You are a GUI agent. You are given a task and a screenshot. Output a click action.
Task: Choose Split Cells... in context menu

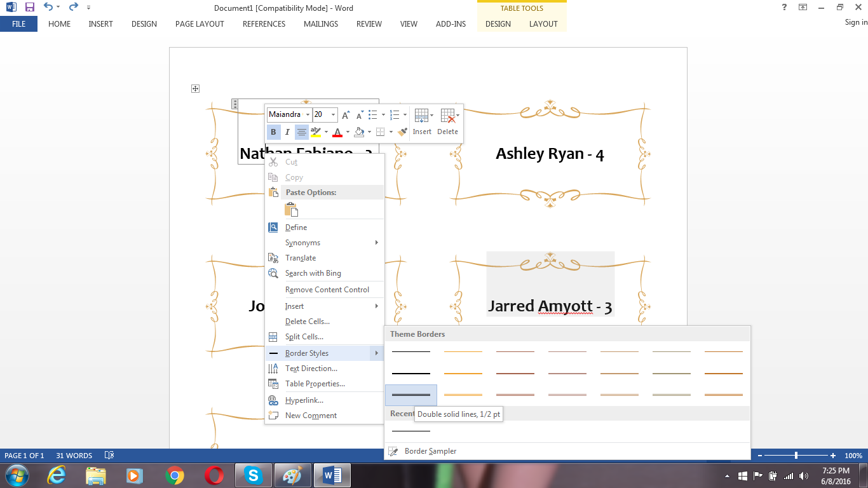pos(325,337)
